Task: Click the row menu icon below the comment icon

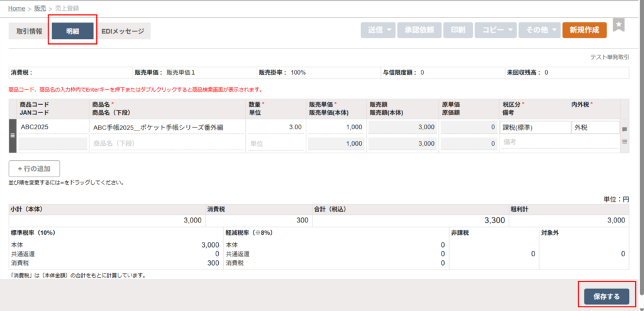Action: click(x=625, y=142)
